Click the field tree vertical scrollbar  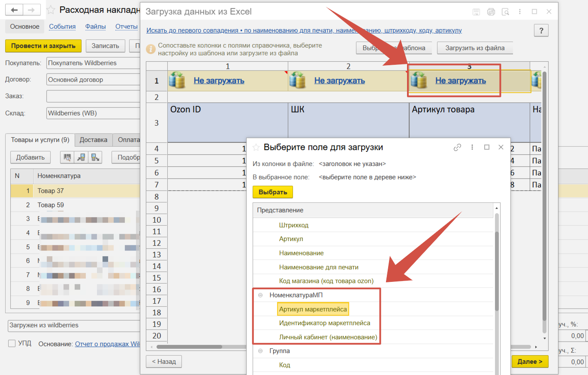497,270
